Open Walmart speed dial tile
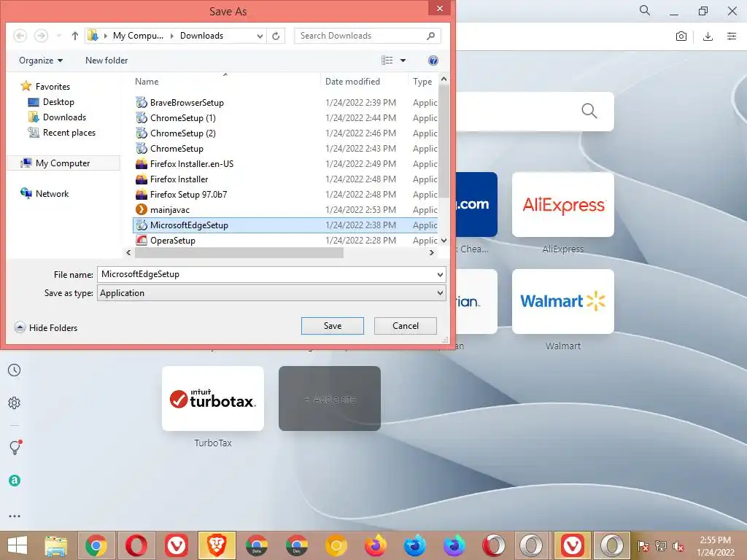747x560 pixels. tap(562, 301)
